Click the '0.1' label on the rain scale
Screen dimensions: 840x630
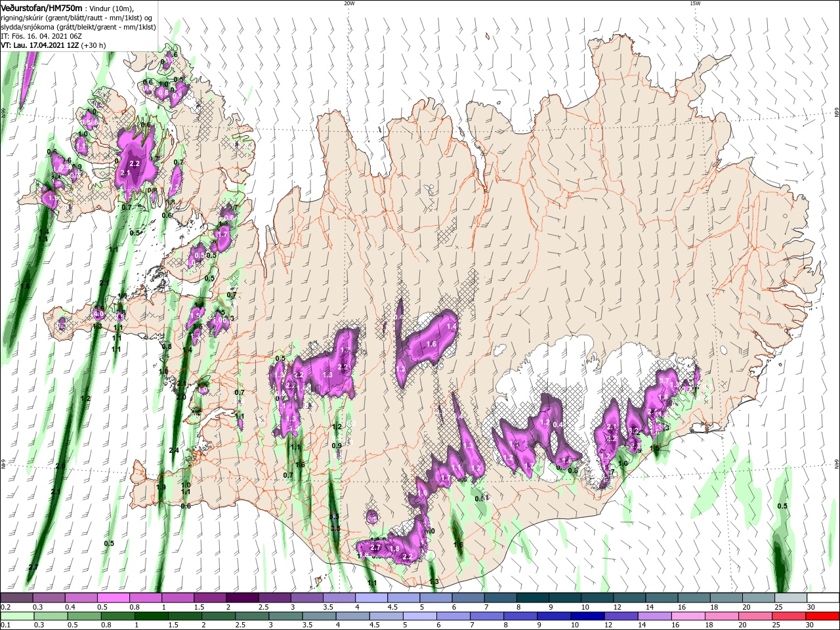pyautogui.click(x=6, y=625)
